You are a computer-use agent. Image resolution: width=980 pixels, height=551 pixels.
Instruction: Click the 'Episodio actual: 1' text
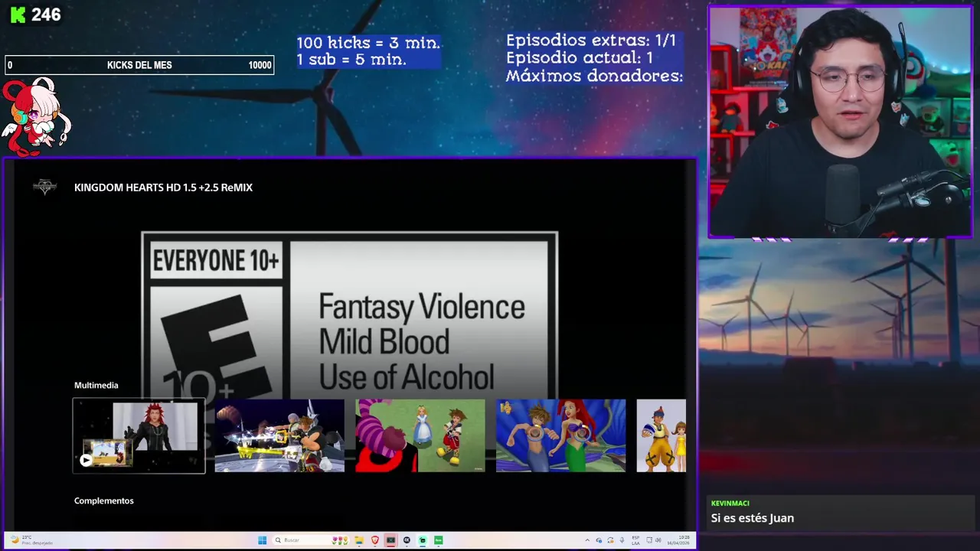(580, 58)
